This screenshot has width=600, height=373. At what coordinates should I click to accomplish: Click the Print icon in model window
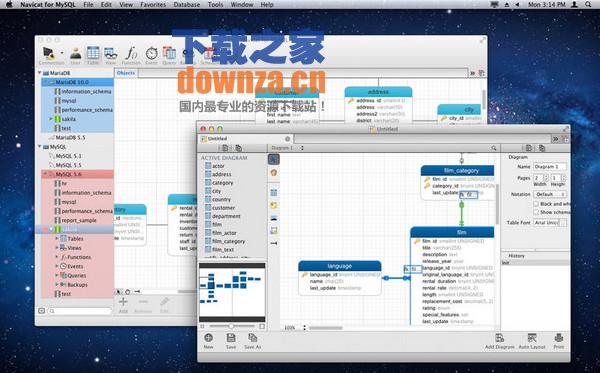click(559, 337)
